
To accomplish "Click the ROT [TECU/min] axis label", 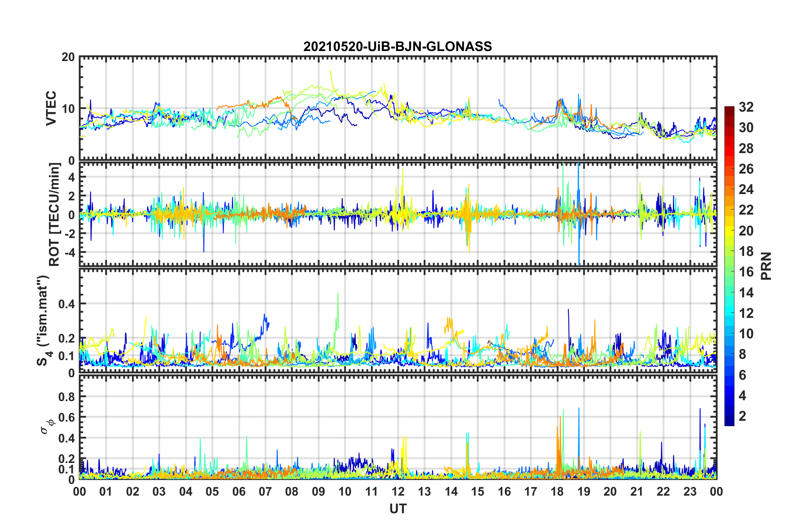I will coord(54,215).
